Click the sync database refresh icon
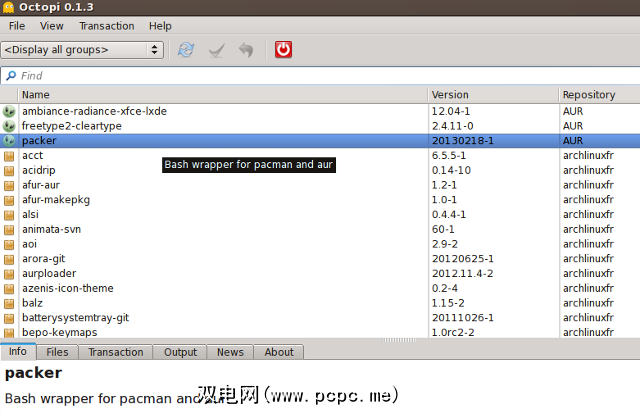The height and width of the screenshot is (418, 640). [x=186, y=50]
